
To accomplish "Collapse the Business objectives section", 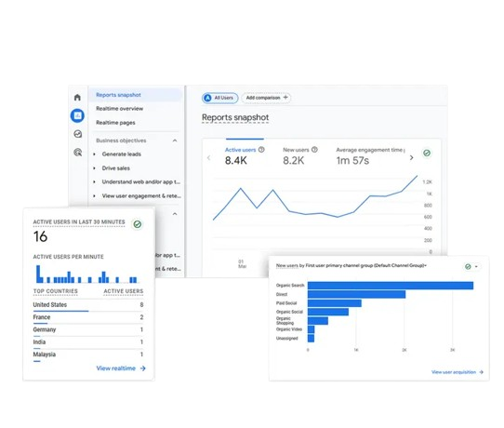I will tap(175, 140).
